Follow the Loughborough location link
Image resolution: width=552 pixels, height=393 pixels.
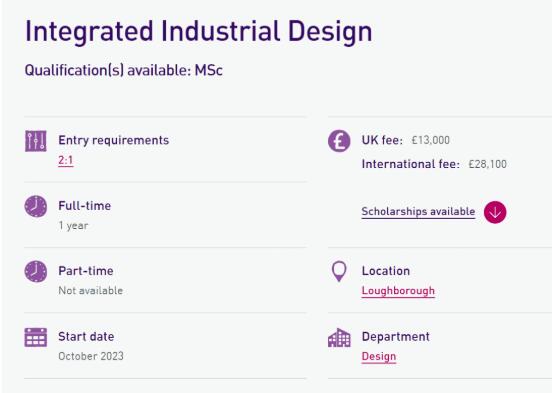tap(398, 291)
